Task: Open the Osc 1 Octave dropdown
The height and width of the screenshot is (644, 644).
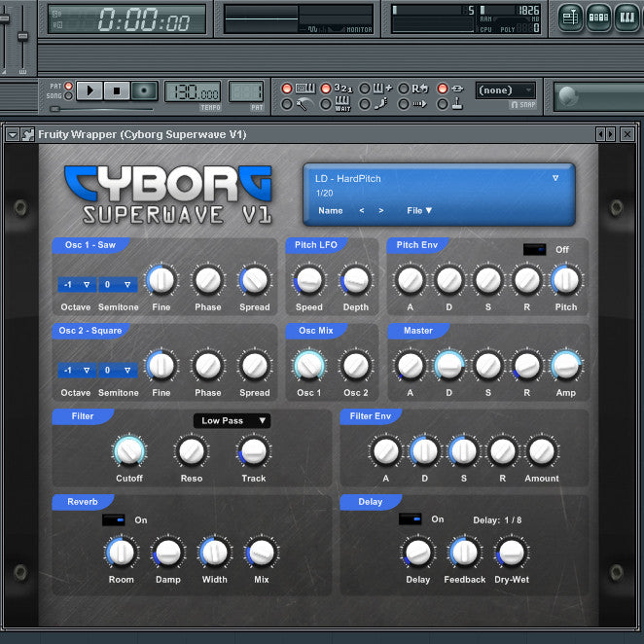Action: click(77, 285)
